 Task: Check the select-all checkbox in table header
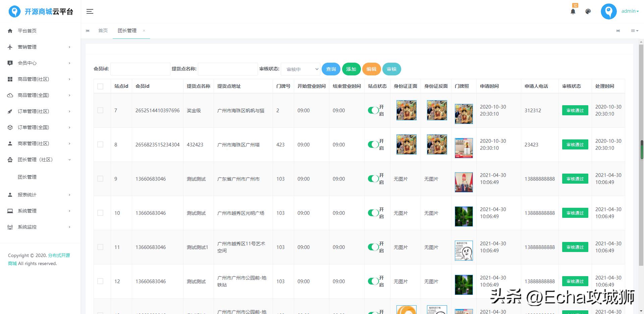[x=100, y=86]
